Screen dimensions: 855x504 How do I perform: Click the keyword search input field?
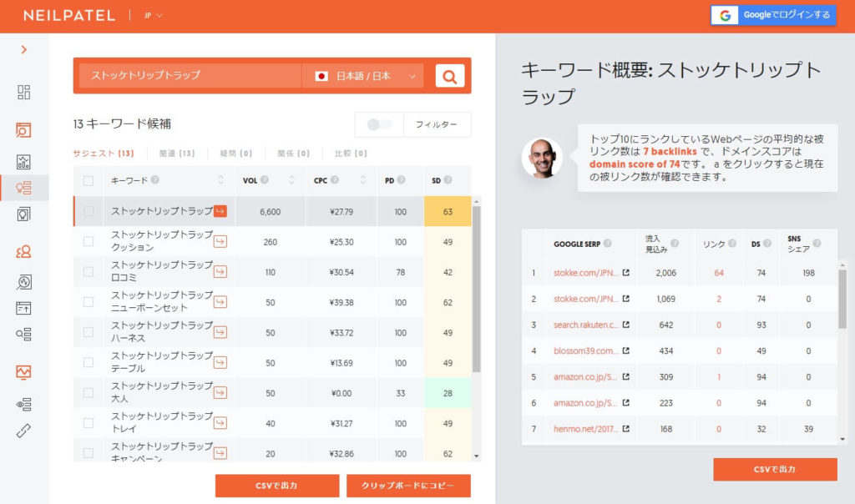pyautogui.click(x=190, y=76)
